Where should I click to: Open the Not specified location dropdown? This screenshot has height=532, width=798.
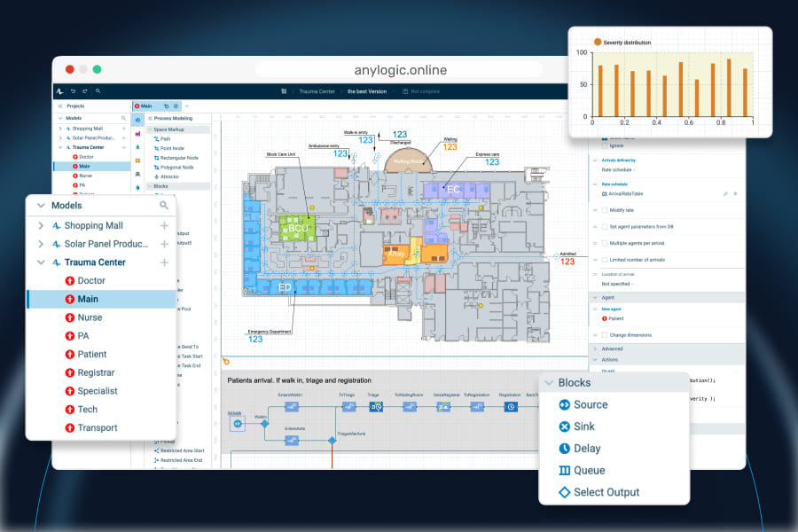click(617, 284)
